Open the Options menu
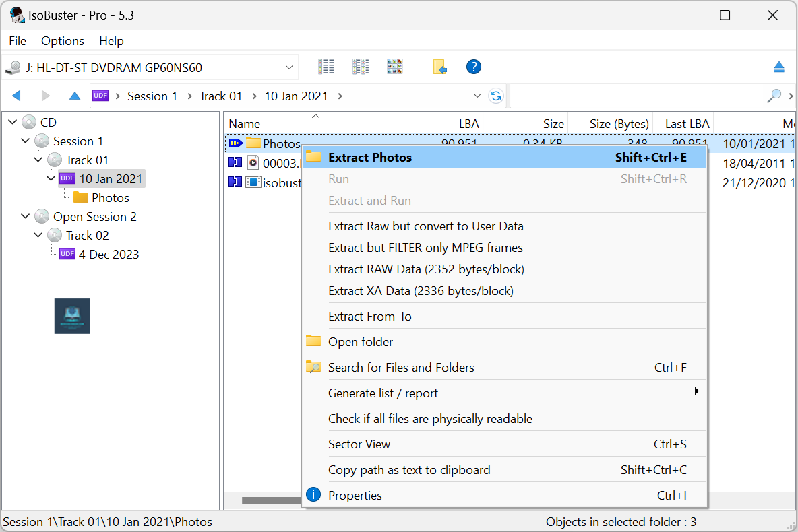 (x=62, y=41)
